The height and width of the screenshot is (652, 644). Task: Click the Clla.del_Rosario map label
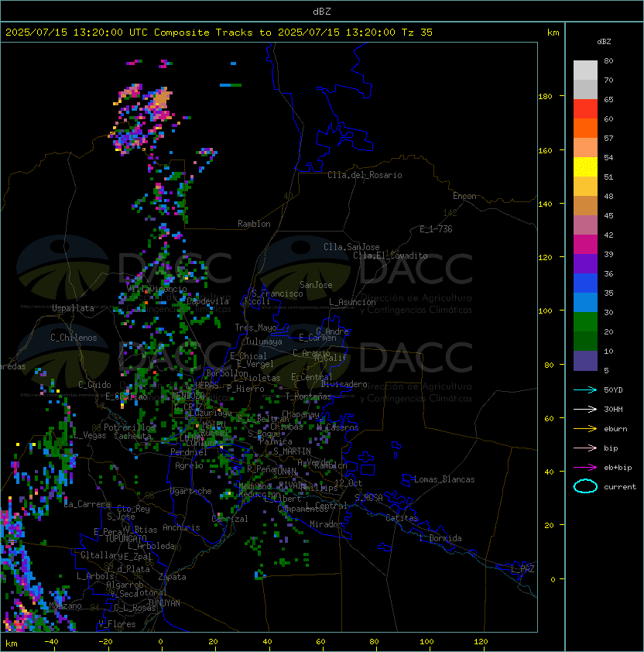[x=365, y=175]
